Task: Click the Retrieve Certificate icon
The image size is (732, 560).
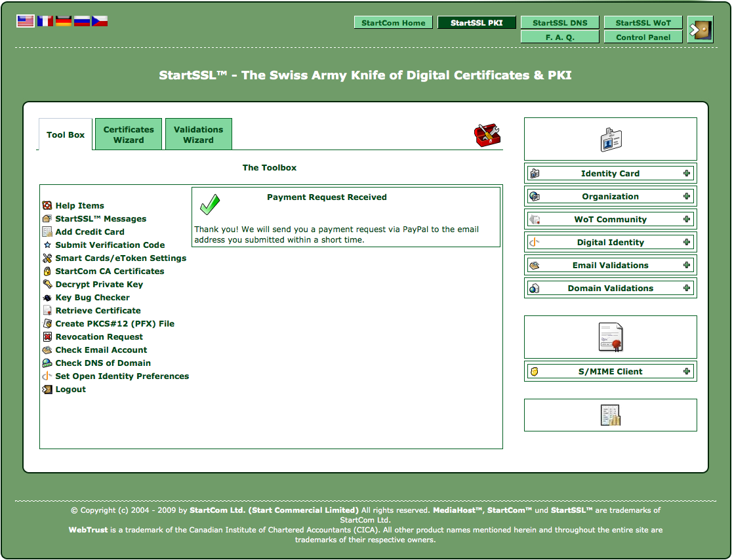Action: (47, 310)
